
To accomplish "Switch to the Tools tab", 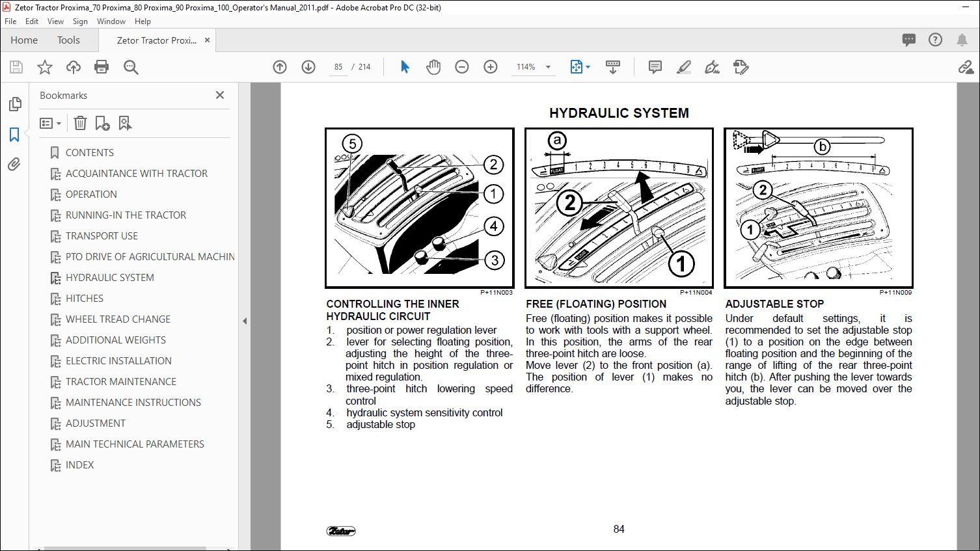I will [68, 40].
